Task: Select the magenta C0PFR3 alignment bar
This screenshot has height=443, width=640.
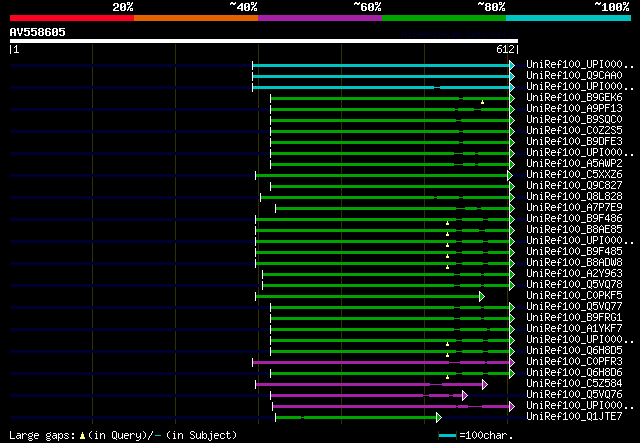Action: [381, 363]
